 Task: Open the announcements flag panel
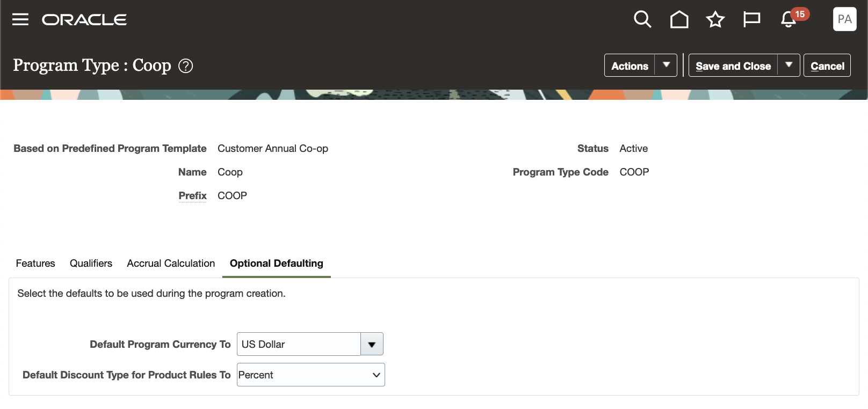point(751,19)
